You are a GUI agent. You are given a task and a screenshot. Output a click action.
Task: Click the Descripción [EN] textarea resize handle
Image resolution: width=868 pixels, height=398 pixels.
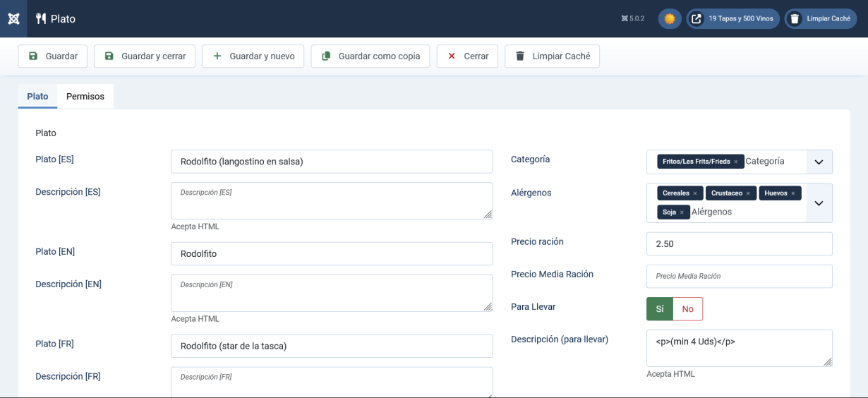click(x=488, y=307)
